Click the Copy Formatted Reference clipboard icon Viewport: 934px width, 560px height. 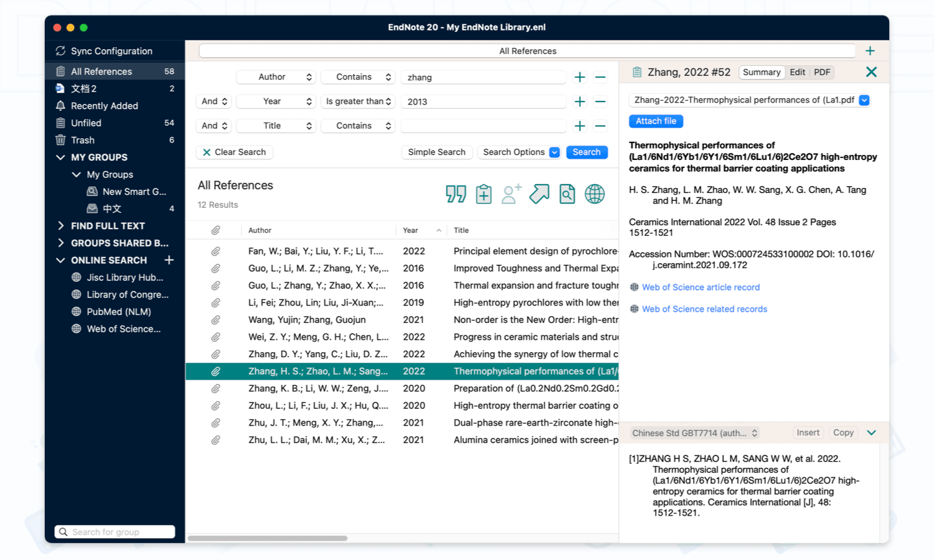[x=483, y=194]
